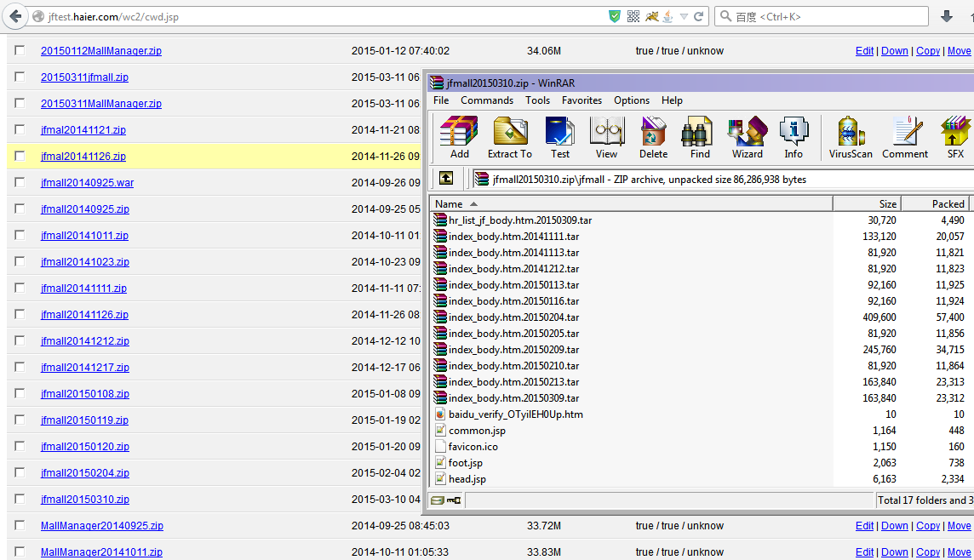Click the WinRAR Add toolbar icon
Image resolution: width=974 pixels, height=560 pixels.
(459, 137)
